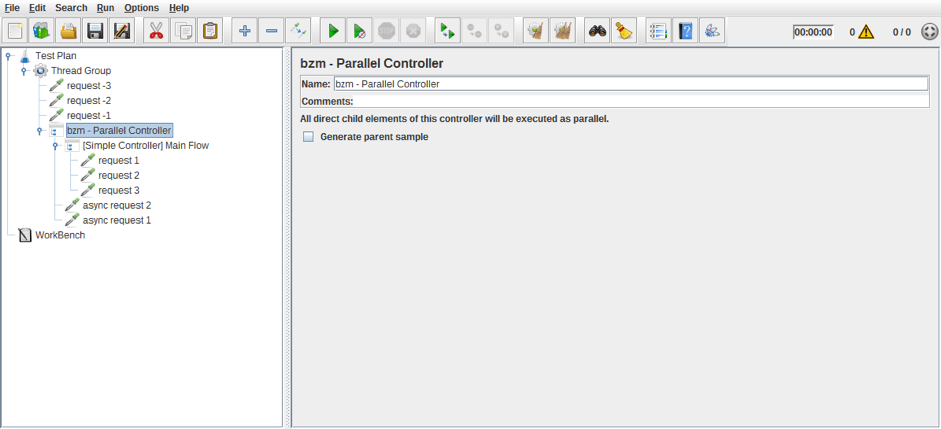Enable the Generate parent sample checkbox
The height and width of the screenshot is (429, 941).
point(308,137)
